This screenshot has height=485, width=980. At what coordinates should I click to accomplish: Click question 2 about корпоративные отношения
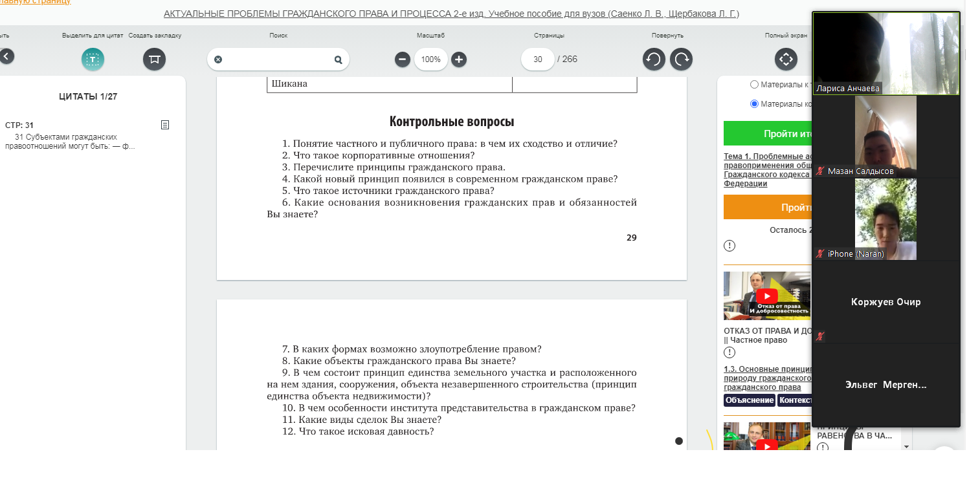click(379, 155)
